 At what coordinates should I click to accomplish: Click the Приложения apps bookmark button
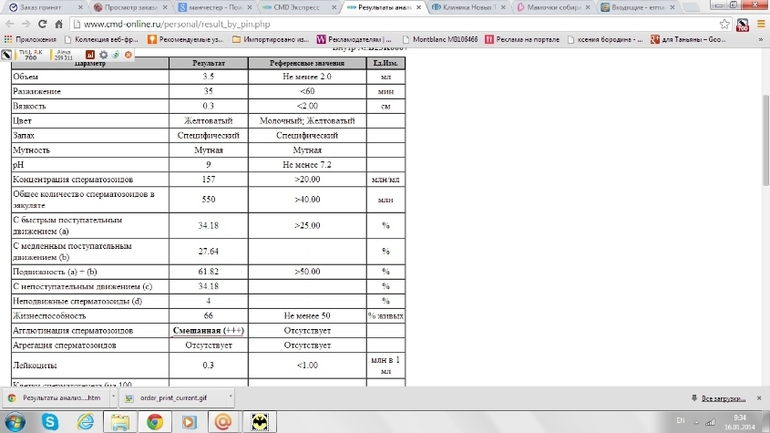point(30,39)
